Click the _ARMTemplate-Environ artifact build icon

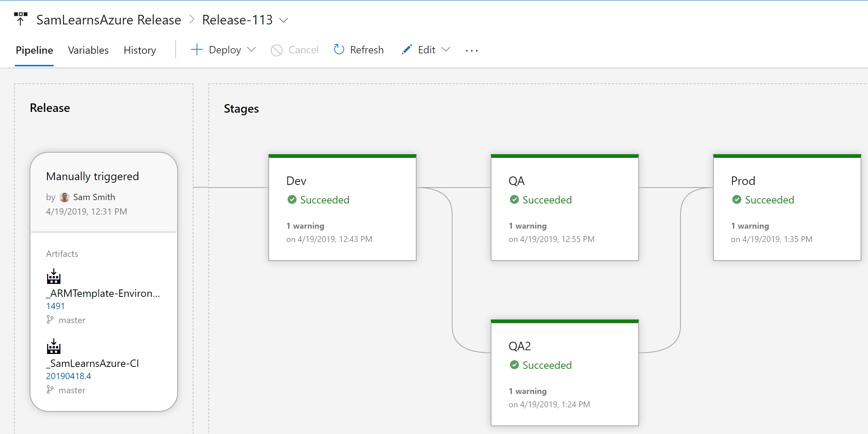[54, 276]
